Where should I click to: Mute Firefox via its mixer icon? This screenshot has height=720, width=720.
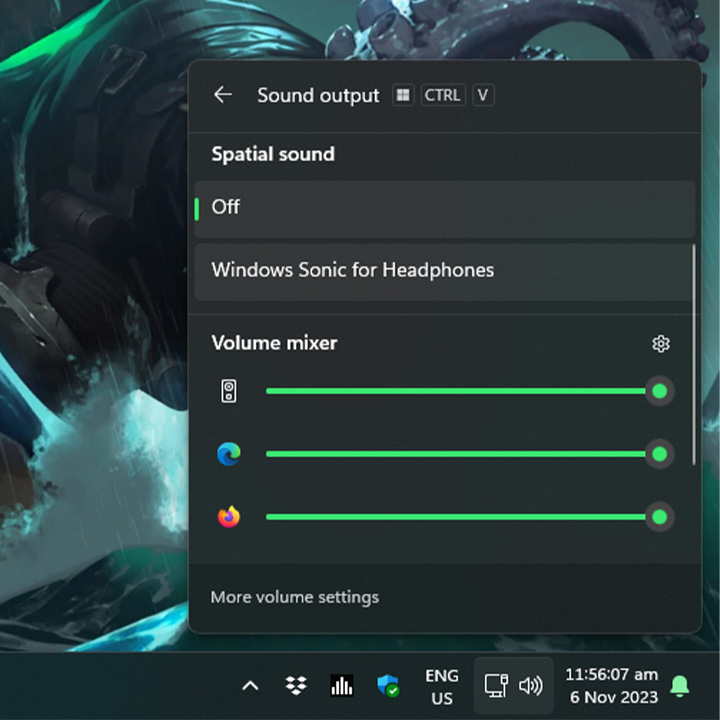(229, 517)
